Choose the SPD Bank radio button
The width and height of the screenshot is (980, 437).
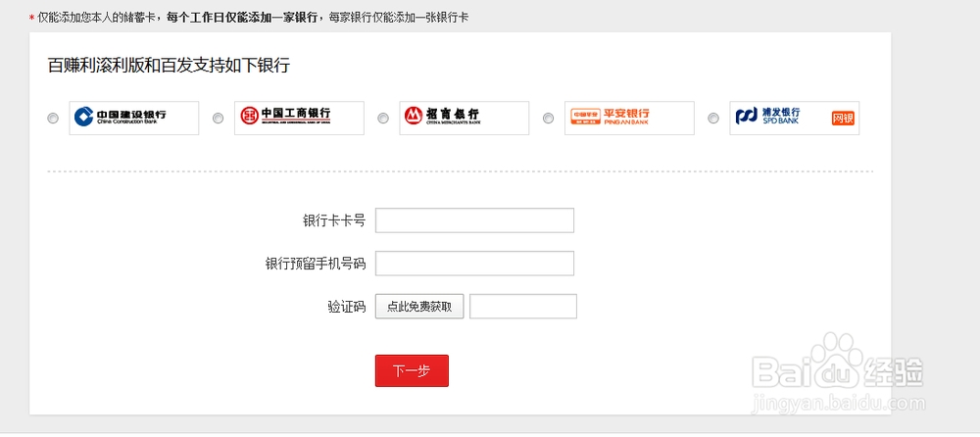tap(713, 119)
